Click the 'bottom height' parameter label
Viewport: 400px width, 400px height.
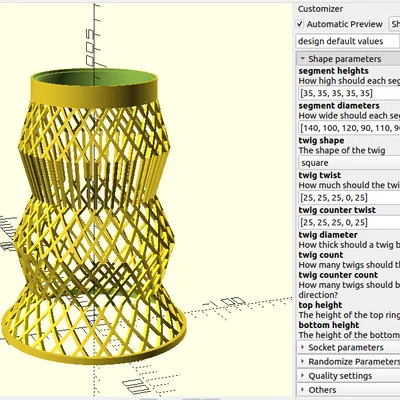pos(329,325)
